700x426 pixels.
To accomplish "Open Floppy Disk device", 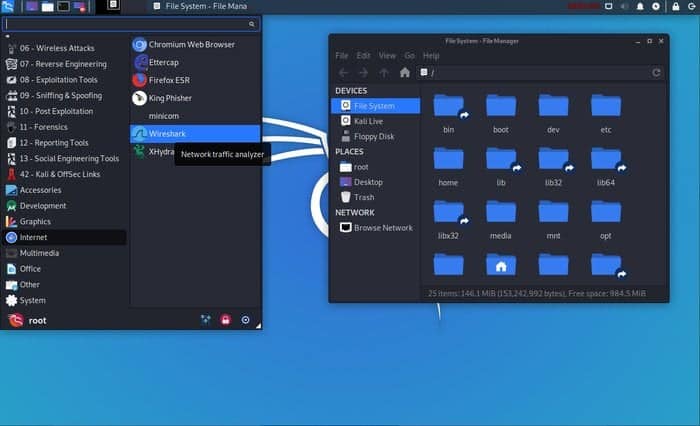I will pos(375,137).
